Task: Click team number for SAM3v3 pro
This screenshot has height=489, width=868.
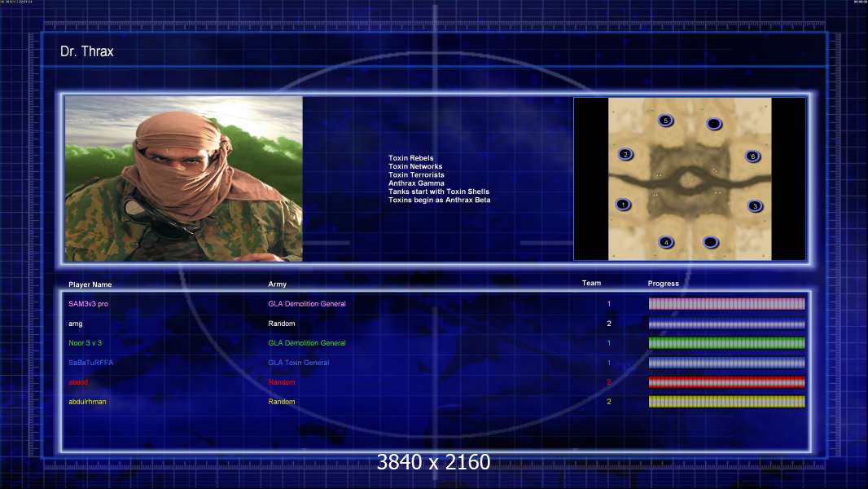Action: click(x=609, y=304)
